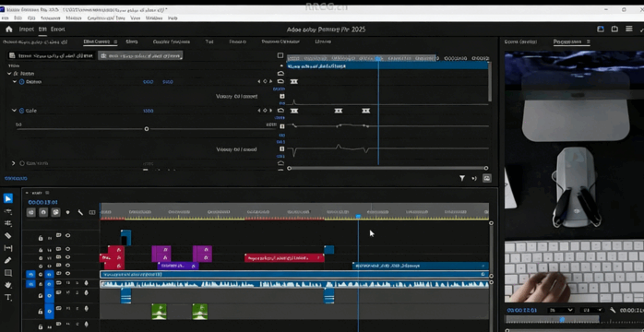The height and width of the screenshot is (332, 644).
Task: Select the long red clip in the timeline
Action: 284,258
